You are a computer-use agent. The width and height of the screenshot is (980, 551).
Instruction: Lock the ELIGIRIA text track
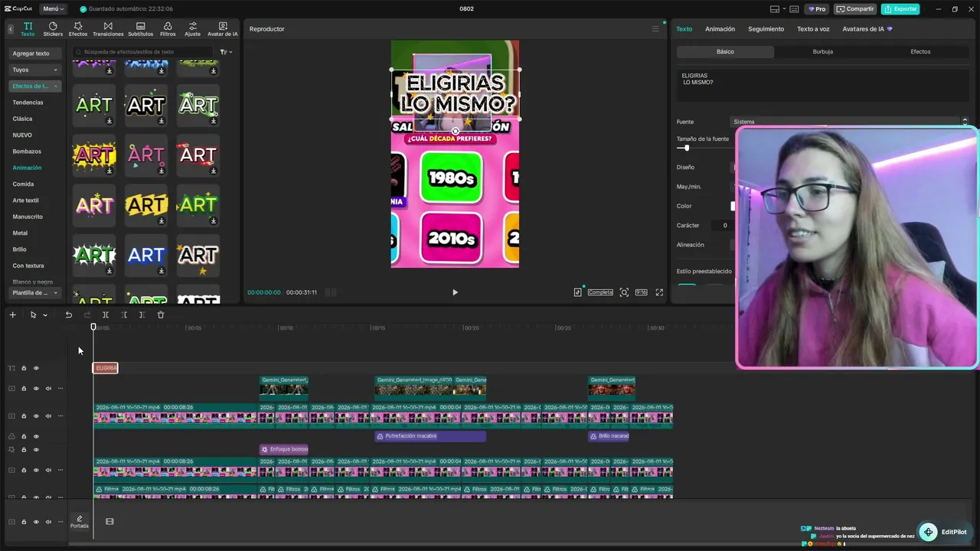tap(24, 368)
